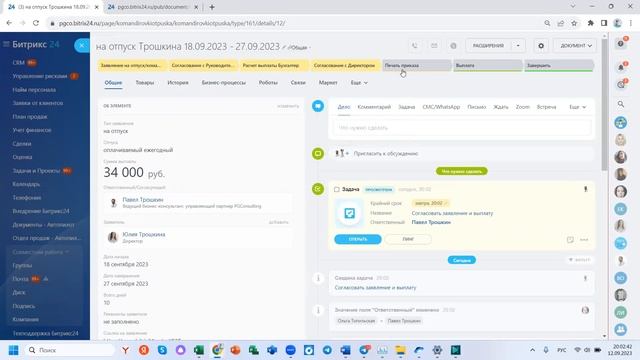Select stage Расчет выплаты Бухгалтер

(274, 65)
